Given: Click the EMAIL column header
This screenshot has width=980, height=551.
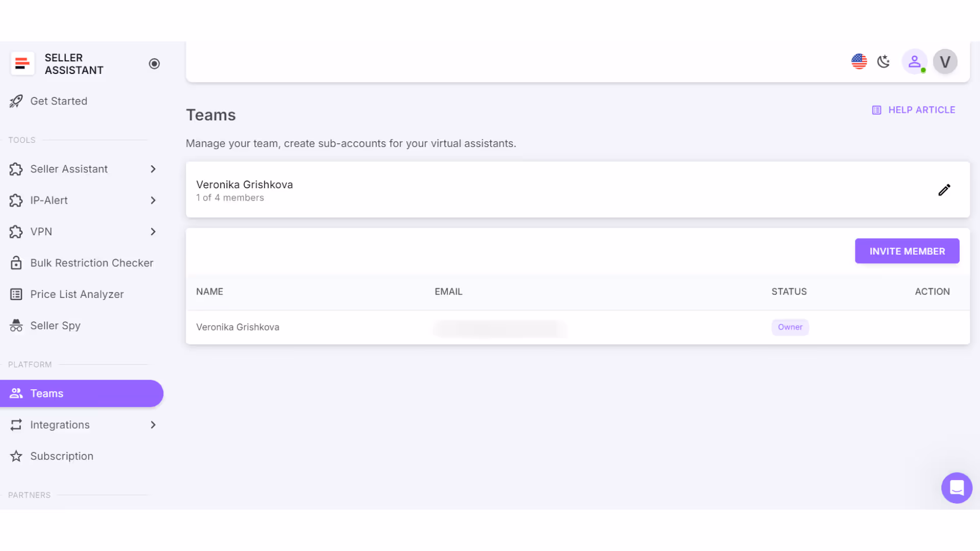Looking at the screenshot, I should click(449, 292).
